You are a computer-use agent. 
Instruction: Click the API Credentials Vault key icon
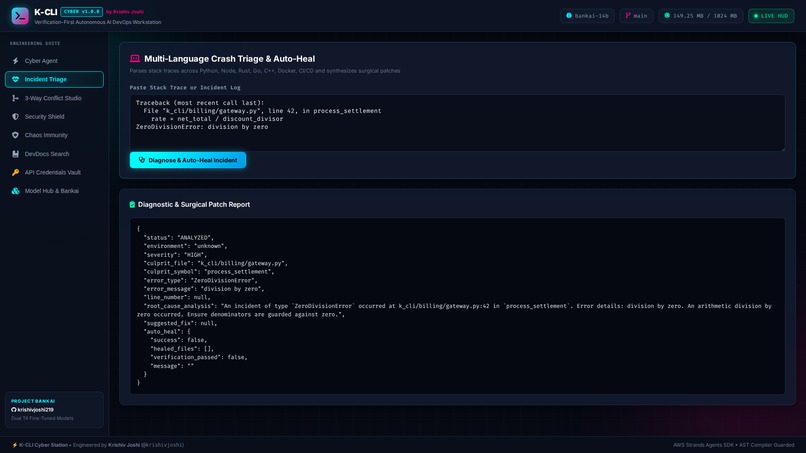15,172
